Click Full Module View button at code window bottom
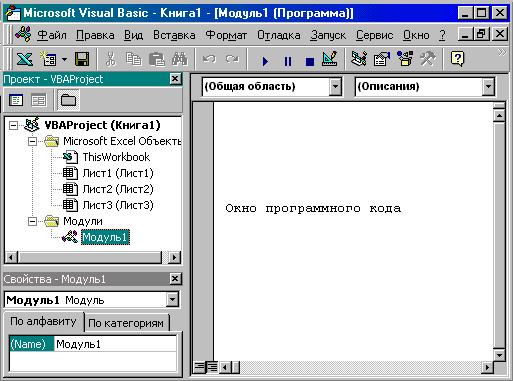 212,367
